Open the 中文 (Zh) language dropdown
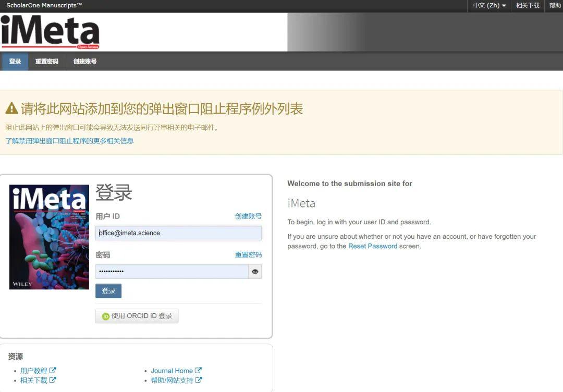Screen dimensions: 563x392 click(488, 6)
